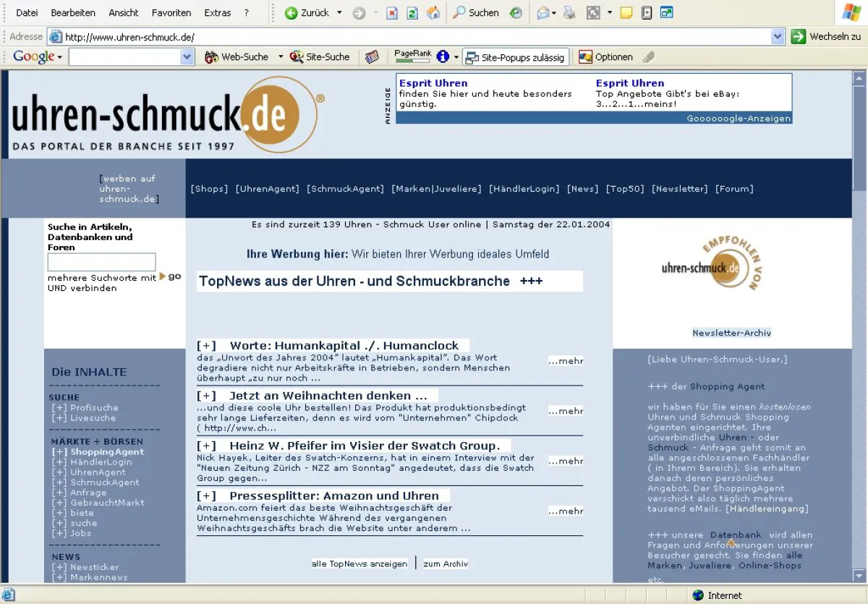Expand the address bar URL dropdown
Viewport: 868px width, 604px height.
coord(778,37)
